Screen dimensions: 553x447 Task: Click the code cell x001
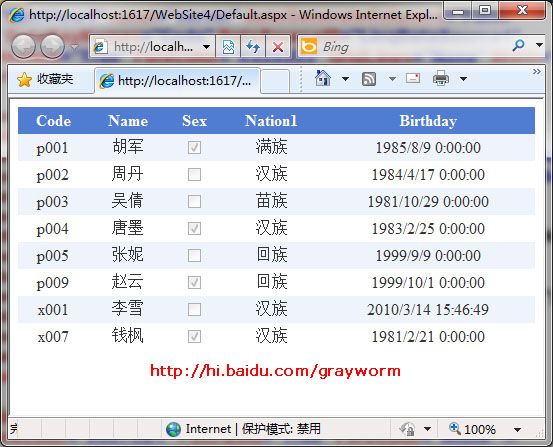(53, 309)
